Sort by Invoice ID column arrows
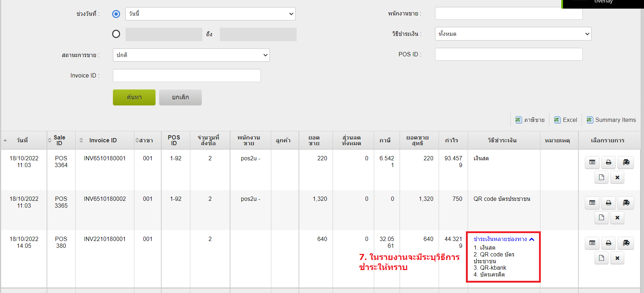644x293 pixels. pyautogui.click(x=81, y=140)
